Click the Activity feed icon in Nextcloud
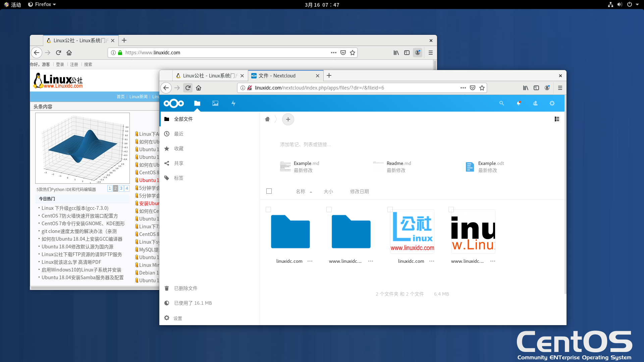 pos(233,103)
